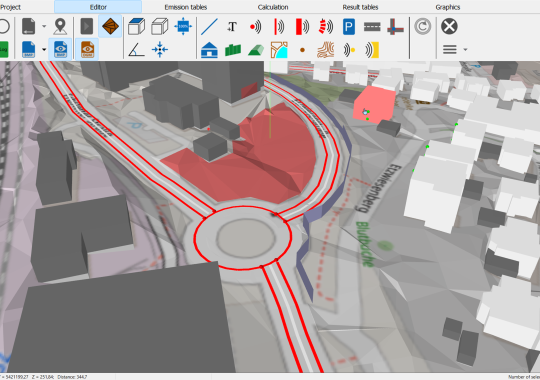Image resolution: width=540 pixels, height=380 pixels.
Task: Click the map location pin icon
Action: coord(60,27)
